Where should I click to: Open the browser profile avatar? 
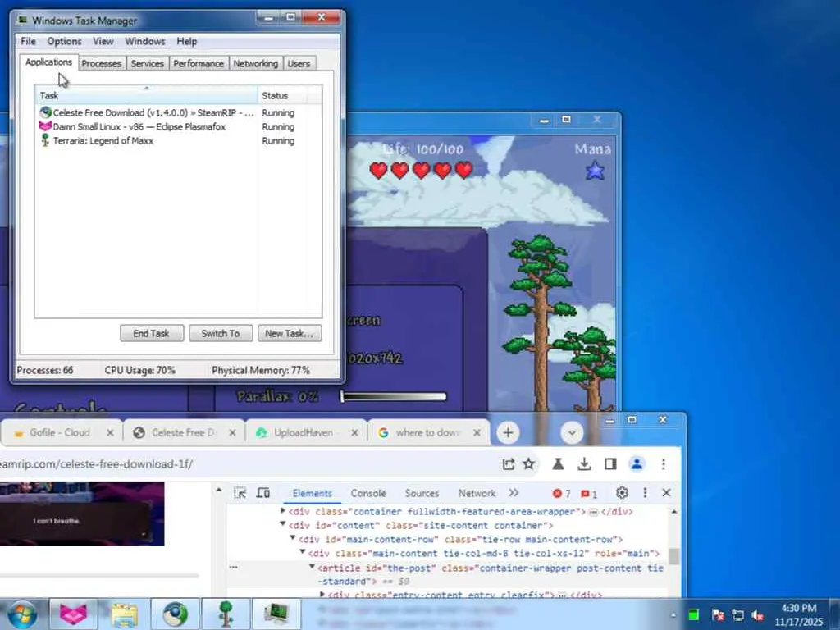[x=637, y=464]
